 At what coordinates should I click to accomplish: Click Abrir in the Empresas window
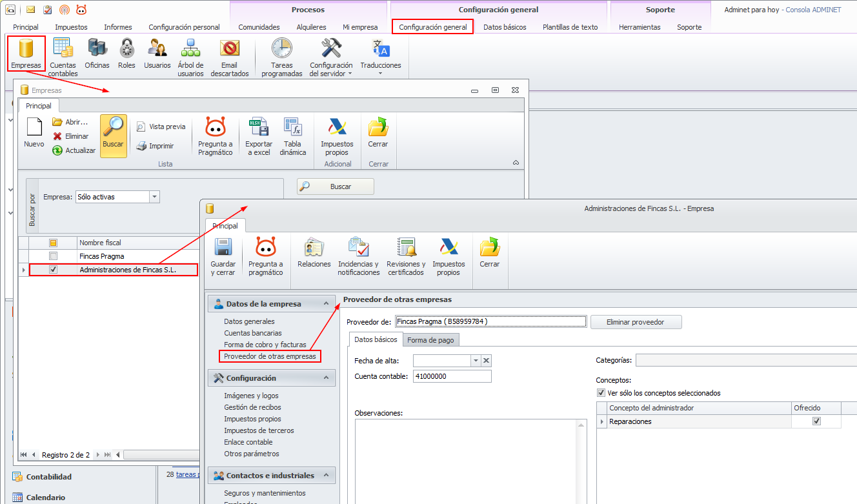coord(70,122)
